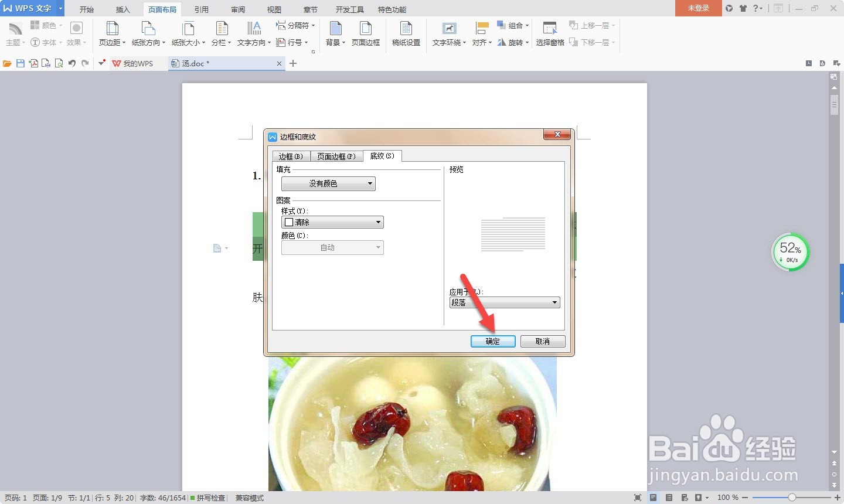Click the 取消 cancel button
844x504 pixels.
(543, 341)
